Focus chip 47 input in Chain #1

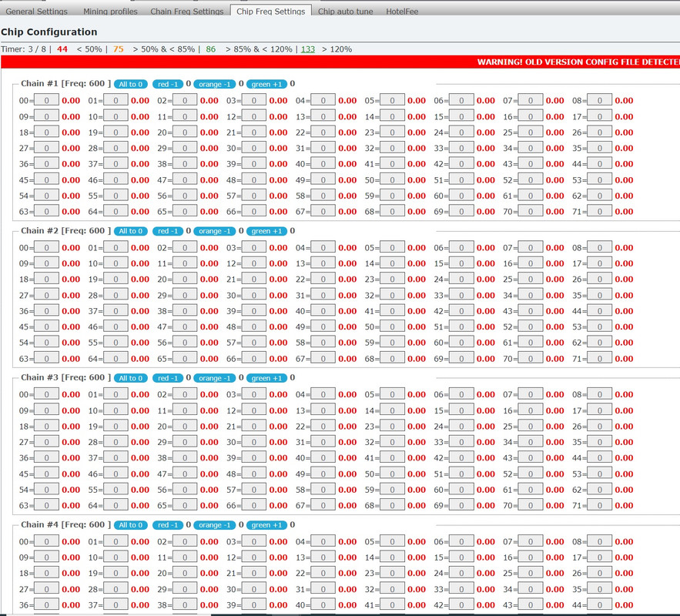coord(185,179)
